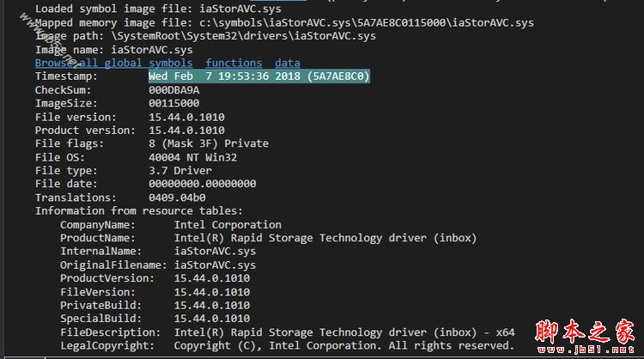Open the data link
The width and height of the screenshot is (644, 359).
[288, 63]
